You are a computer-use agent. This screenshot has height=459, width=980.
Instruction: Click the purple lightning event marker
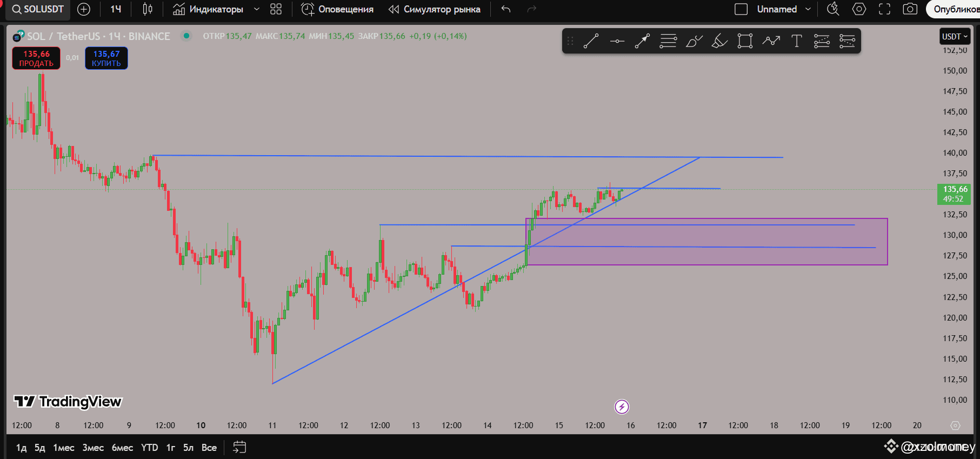[622, 407]
